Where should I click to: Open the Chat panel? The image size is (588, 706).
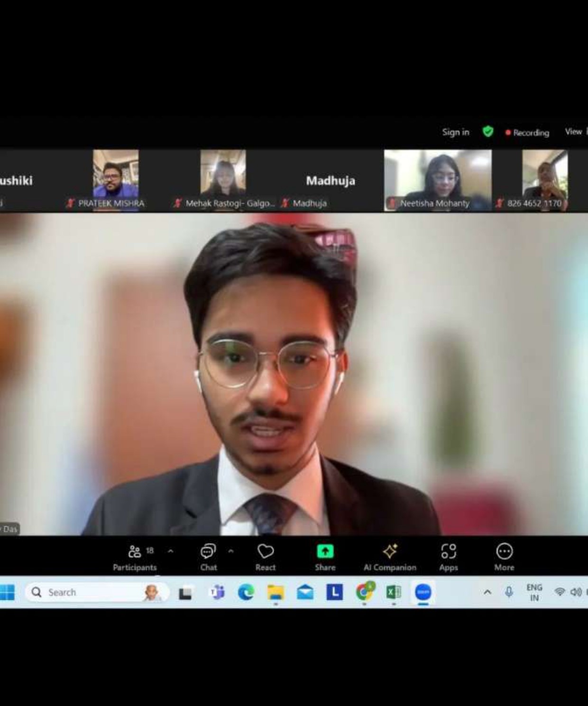tap(208, 557)
